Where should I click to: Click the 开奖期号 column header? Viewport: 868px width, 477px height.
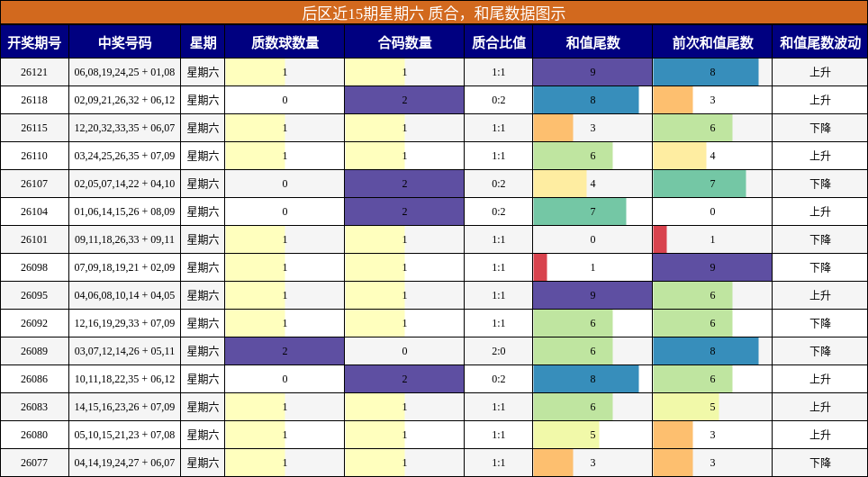[34, 42]
